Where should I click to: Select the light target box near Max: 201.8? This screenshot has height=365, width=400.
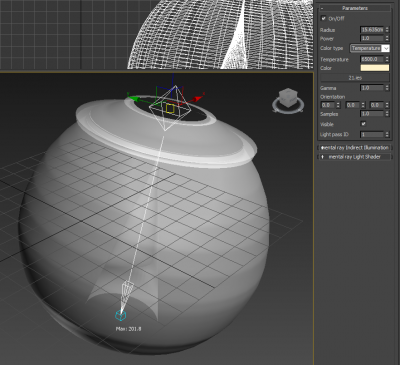(120, 315)
